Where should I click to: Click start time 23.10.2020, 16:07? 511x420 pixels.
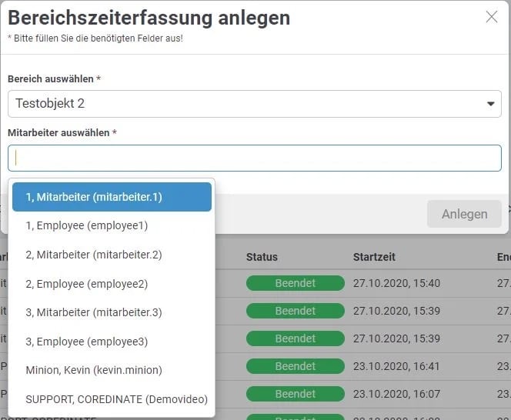396,394
